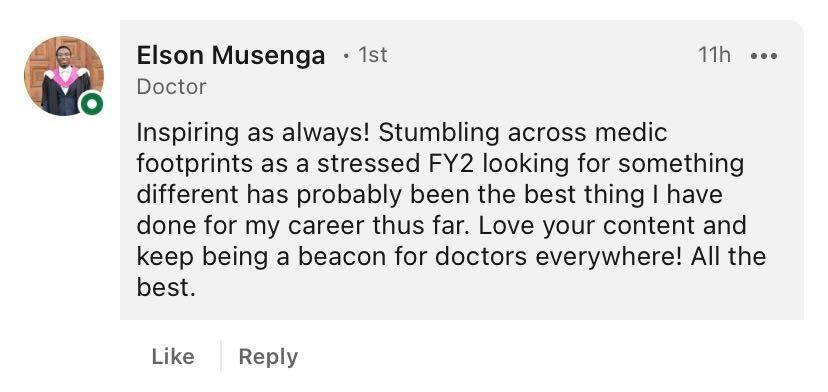Open the three-dot more options menu
Viewport: 828px width, 392px height.
click(764, 55)
